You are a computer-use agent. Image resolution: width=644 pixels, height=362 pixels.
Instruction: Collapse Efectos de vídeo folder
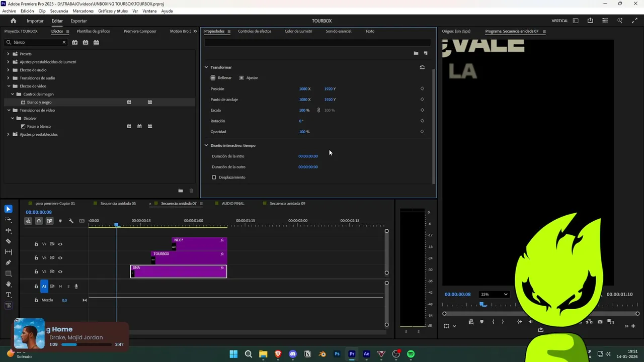click(x=8, y=86)
